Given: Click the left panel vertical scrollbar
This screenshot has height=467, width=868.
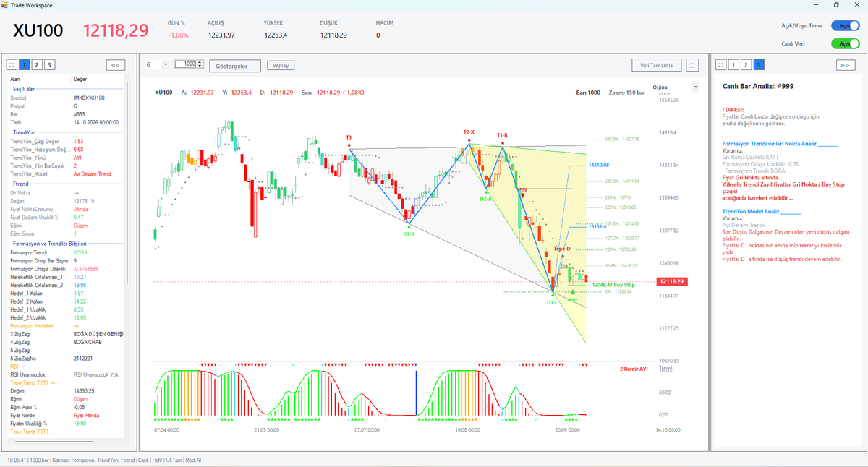Looking at the screenshot, I should click(x=127, y=181).
